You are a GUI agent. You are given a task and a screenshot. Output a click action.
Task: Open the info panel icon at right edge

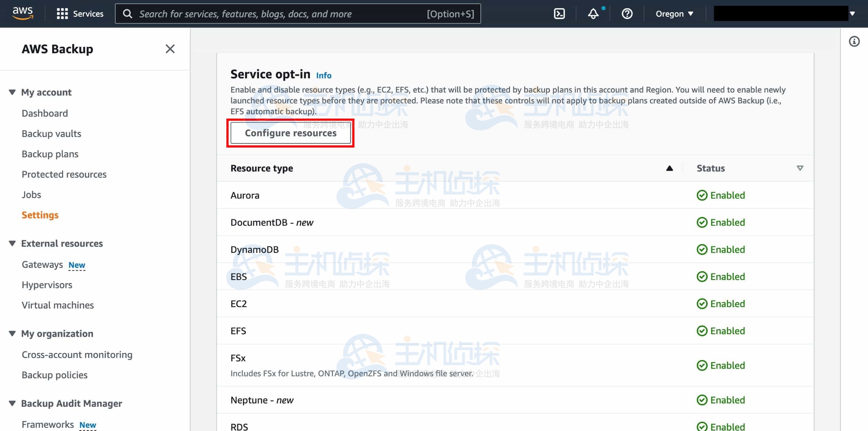coord(854,42)
